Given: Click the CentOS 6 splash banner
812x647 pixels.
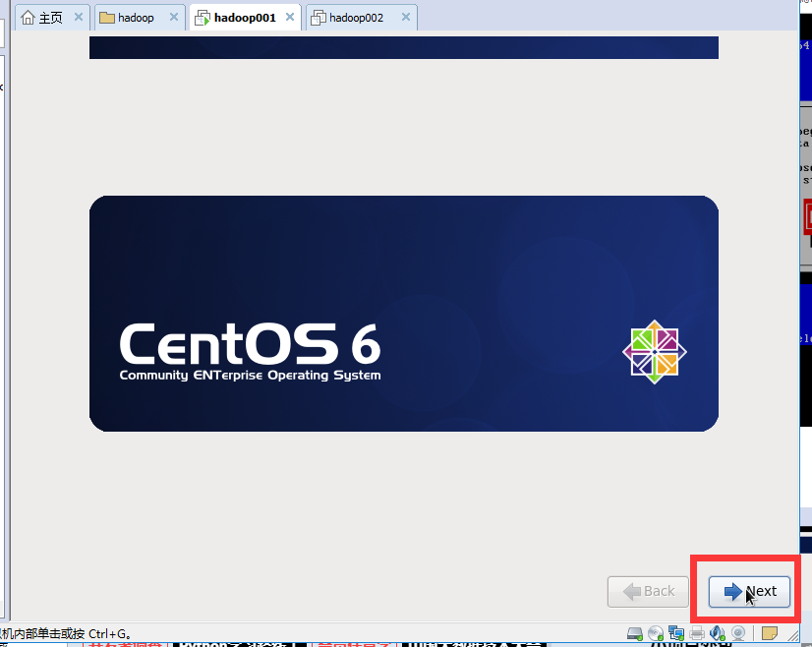Looking at the screenshot, I should point(404,314).
